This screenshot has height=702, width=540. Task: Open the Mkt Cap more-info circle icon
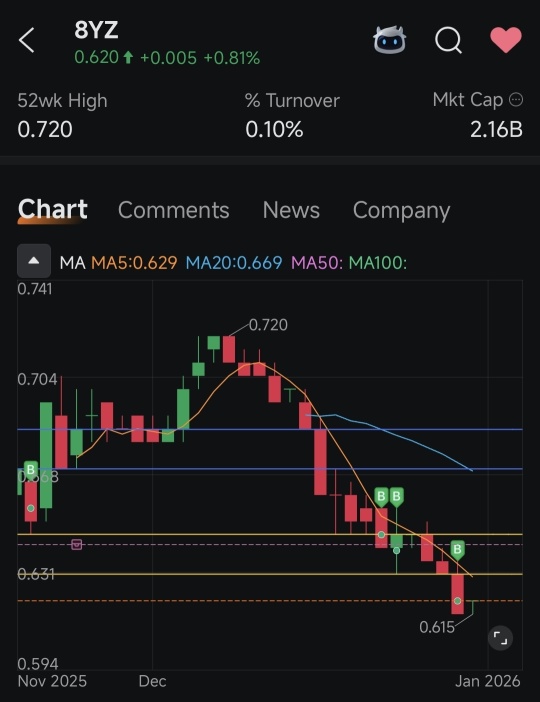(516, 99)
